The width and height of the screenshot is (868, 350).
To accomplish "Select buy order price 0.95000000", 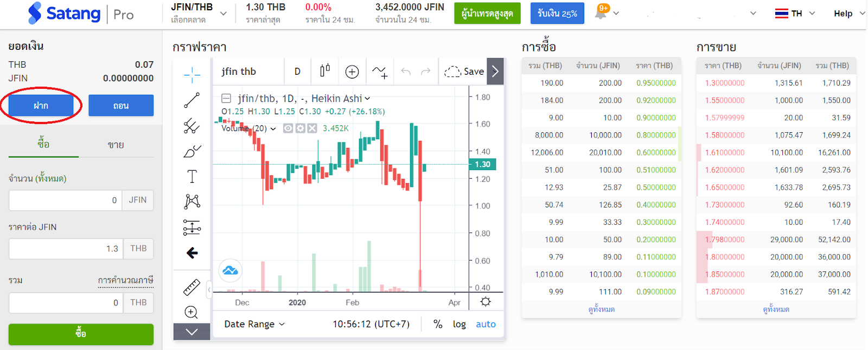I will [656, 83].
